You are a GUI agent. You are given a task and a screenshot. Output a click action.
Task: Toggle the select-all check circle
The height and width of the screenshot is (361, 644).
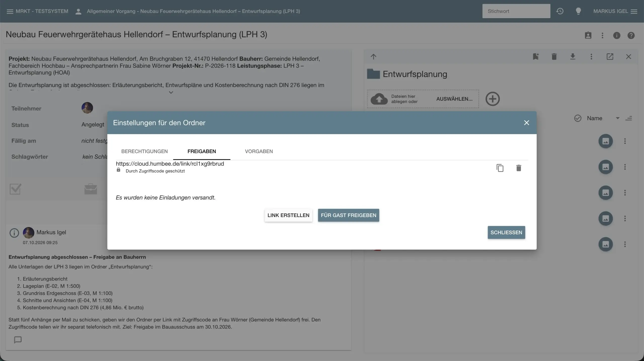[x=578, y=118]
